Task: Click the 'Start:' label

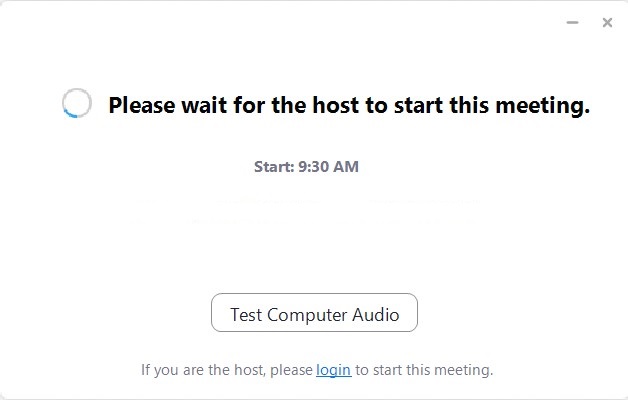Action: click(274, 167)
